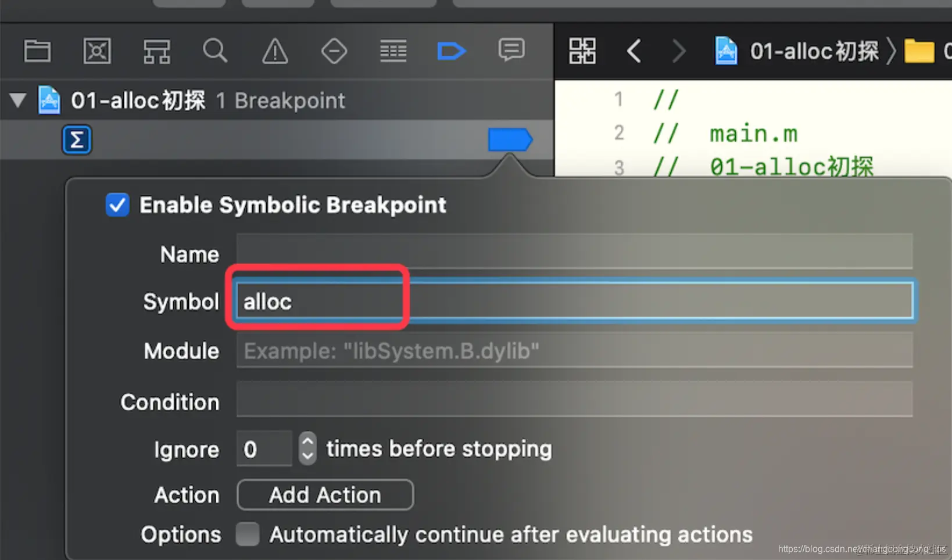Focus the Module text field
952x560 pixels.
(574, 350)
